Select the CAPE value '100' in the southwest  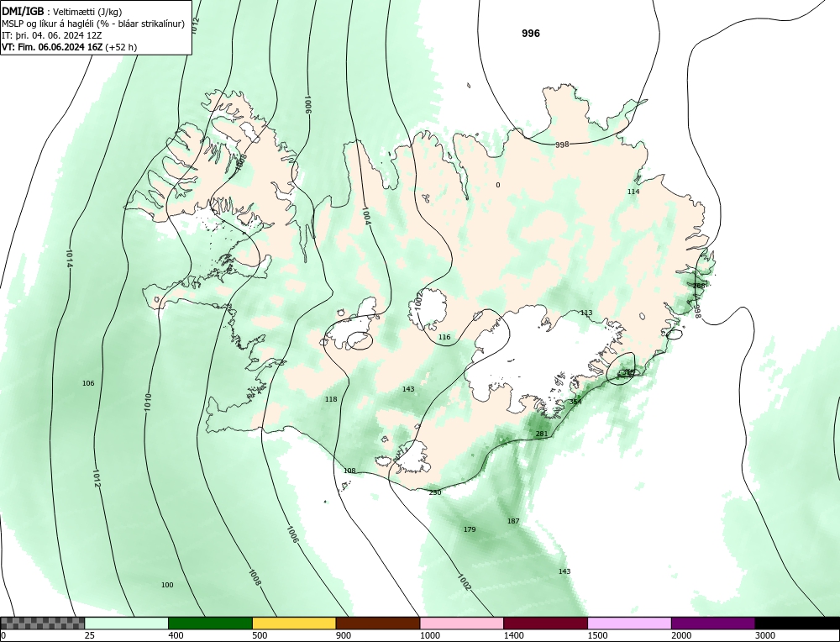(x=167, y=585)
